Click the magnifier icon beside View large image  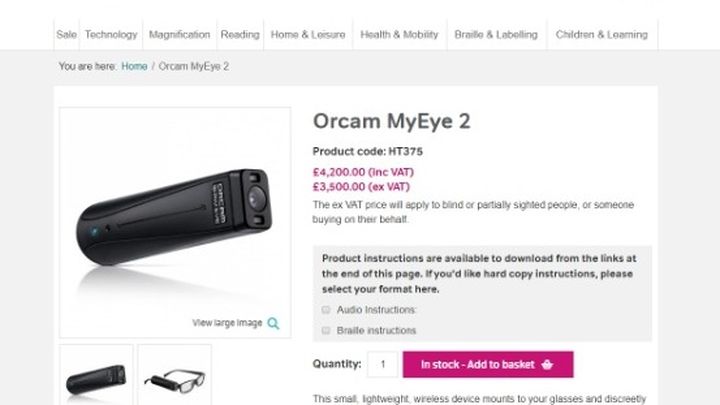click(x=273, y=323)
